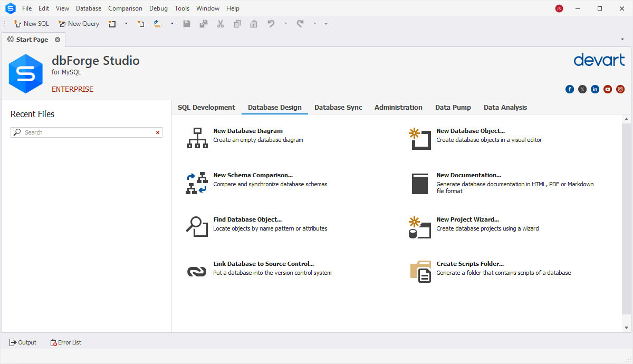
Task: Click the Save All toolbar icon
Action: (x=204, y=24)
